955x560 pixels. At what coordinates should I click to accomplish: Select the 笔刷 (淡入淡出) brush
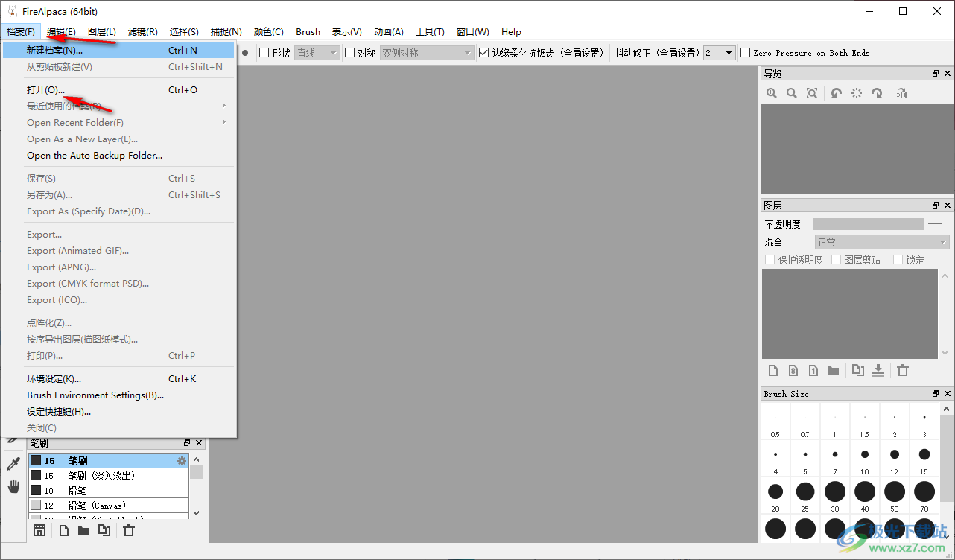pyautogui.click(x=109, y=476)
